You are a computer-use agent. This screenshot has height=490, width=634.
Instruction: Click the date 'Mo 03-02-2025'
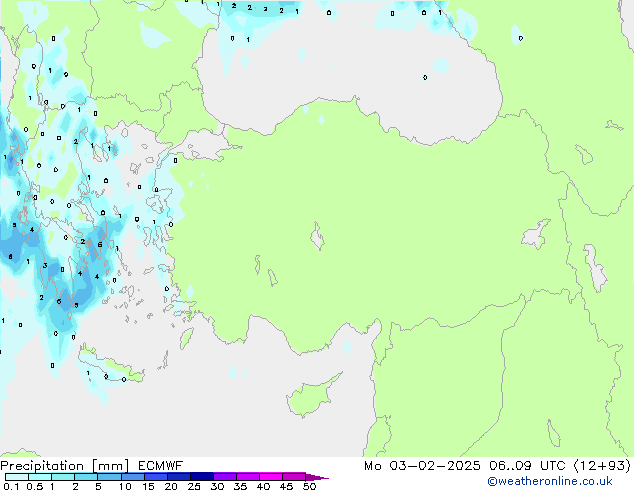click(422, 466)
